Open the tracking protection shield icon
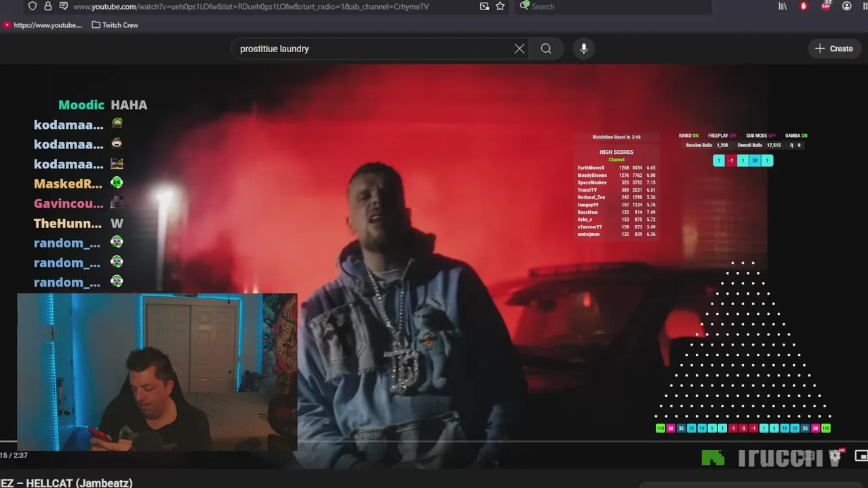This screenshot has width=868, height=488. click(32, 6)
